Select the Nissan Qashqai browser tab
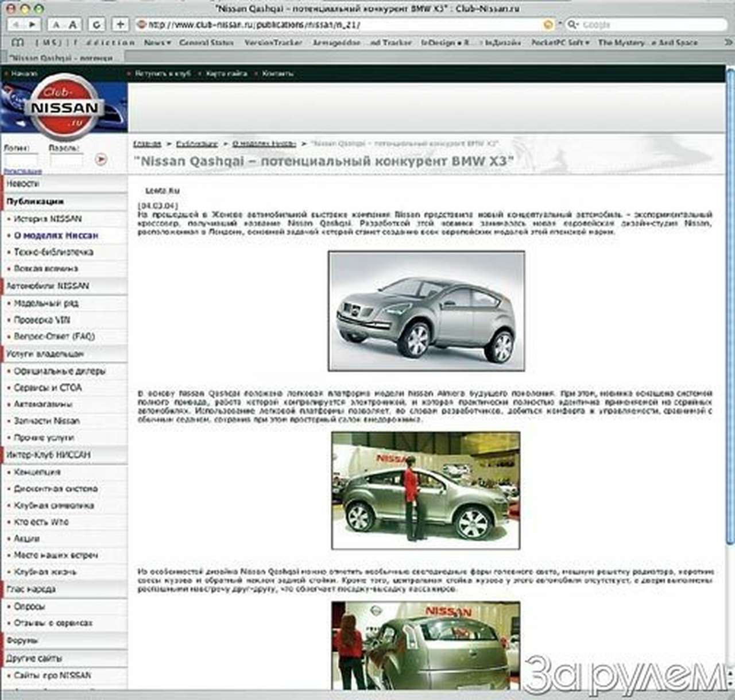 62,58
